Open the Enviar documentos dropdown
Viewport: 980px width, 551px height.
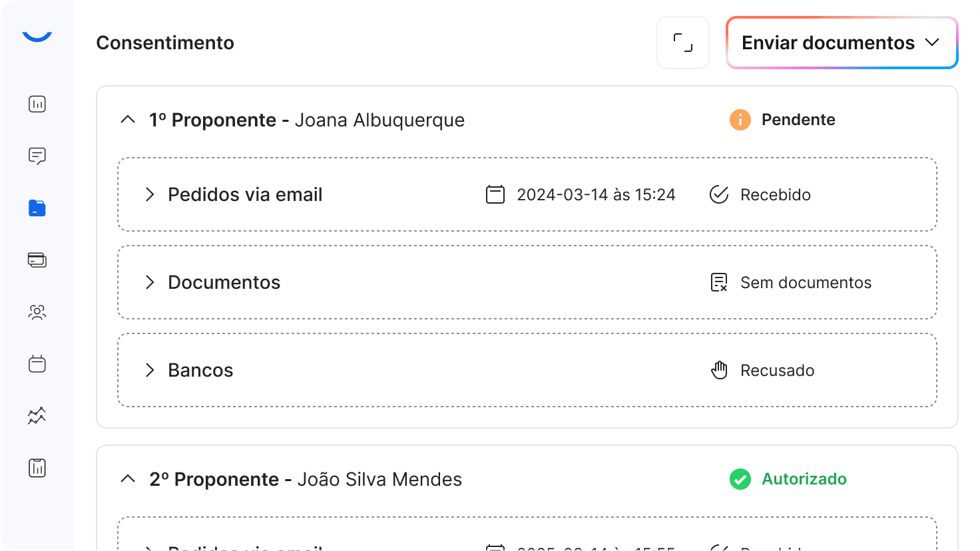click(x=842, y=43)
